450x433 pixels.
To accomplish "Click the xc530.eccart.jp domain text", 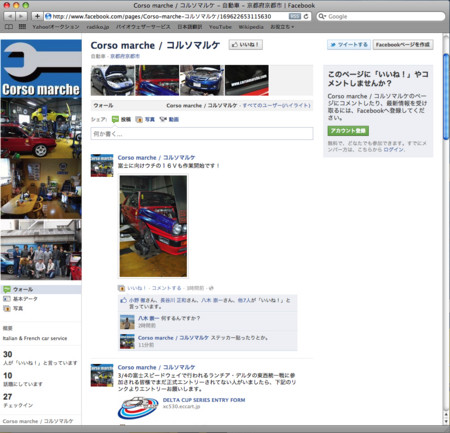I will [x=181, y=407].
